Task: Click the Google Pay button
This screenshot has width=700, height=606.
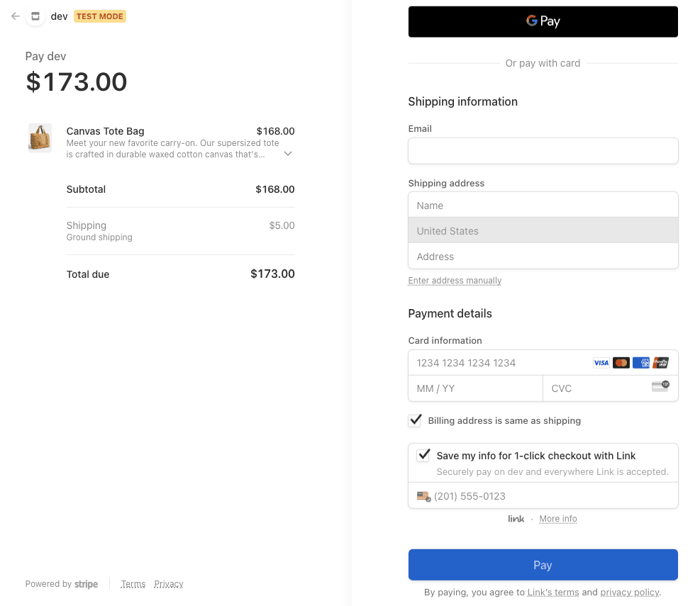Action: [543, 21]
